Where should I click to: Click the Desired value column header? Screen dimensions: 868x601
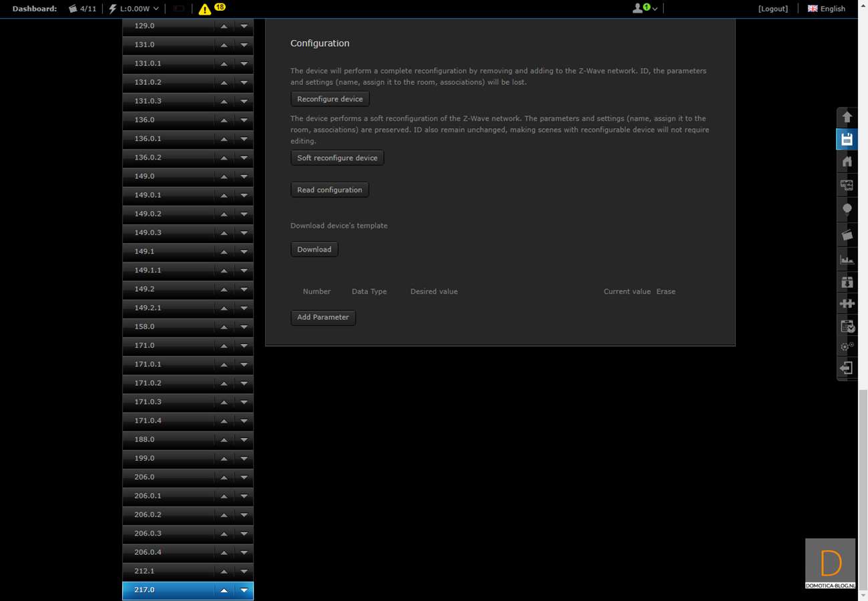pyautogui.click(x=434, y=292)
